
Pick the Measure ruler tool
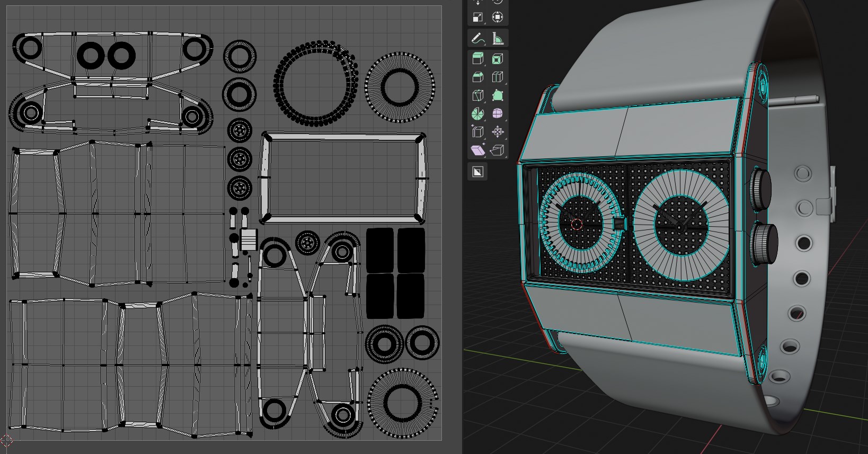[497, 39]
